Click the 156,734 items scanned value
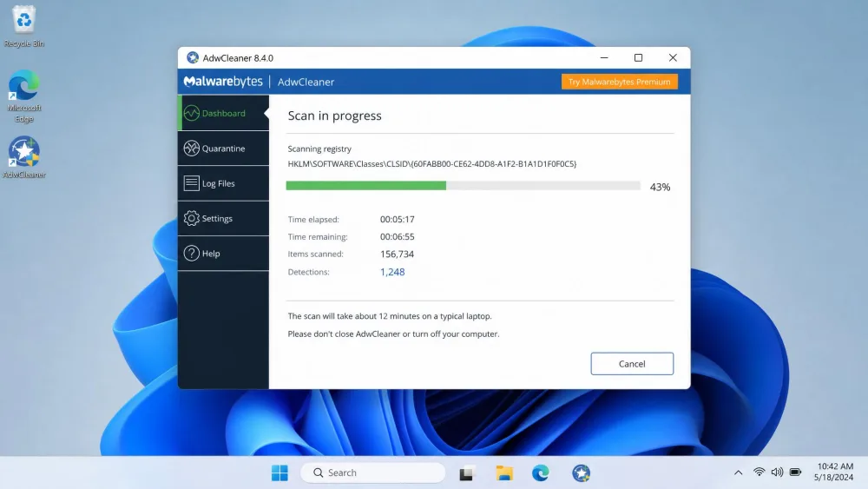Viewport: 868px width, 489px height. point(397,254)
